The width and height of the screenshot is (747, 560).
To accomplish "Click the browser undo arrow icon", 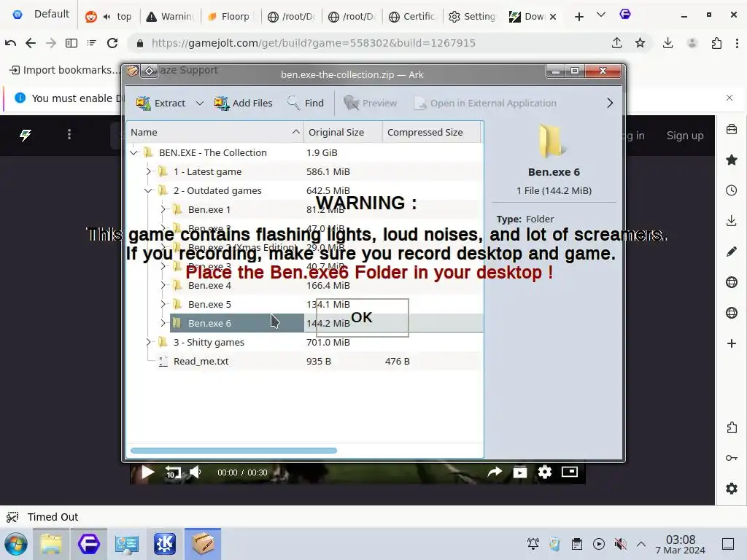I will click(10, 43).
